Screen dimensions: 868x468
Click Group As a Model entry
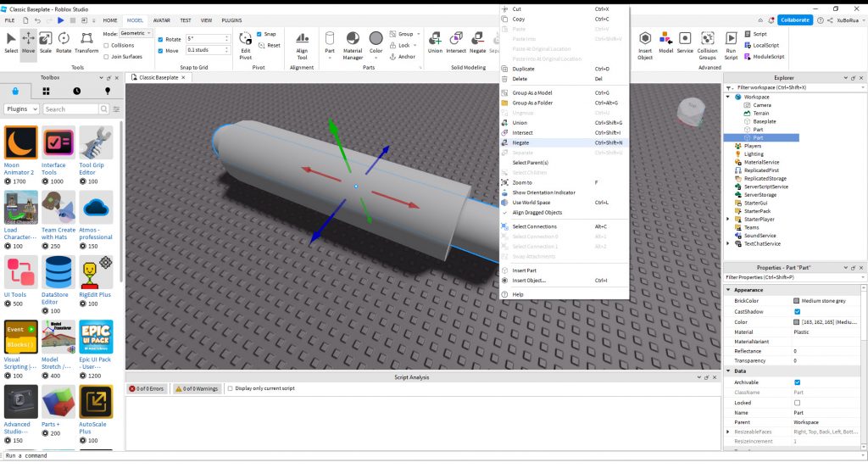pos(531,92)
